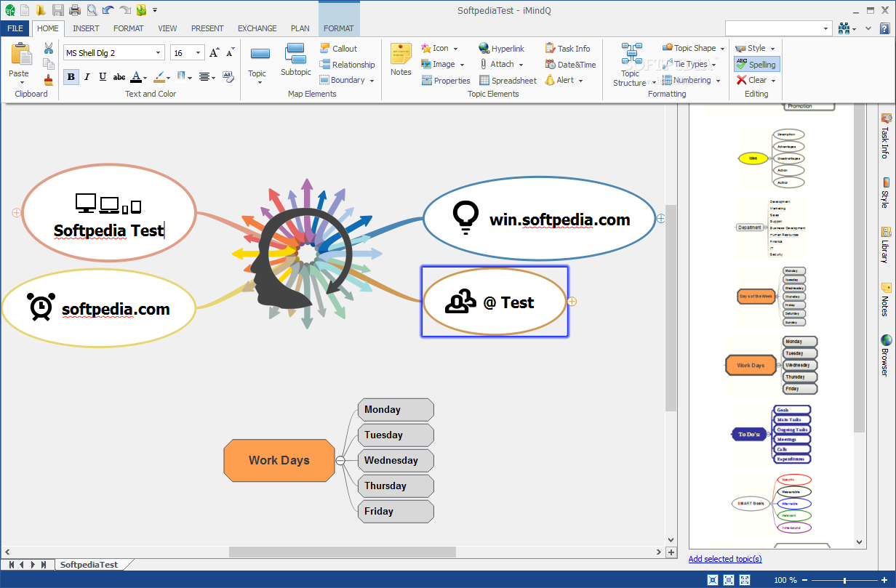The image size is (896, 588).
Task: Copy selection with the Copy icon
Action: coord(49,64)
